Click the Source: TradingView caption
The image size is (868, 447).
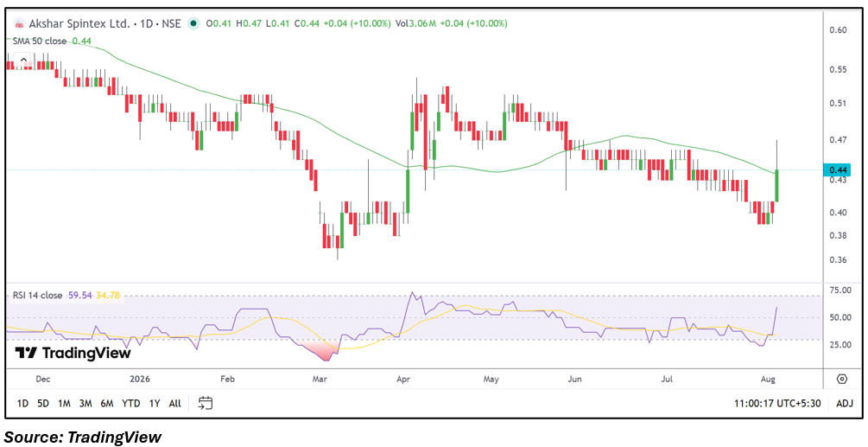(83, 437)
